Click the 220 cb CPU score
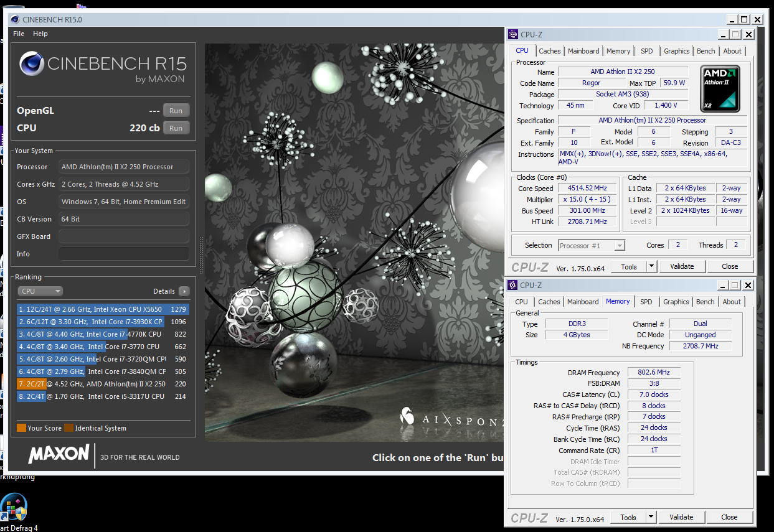 pos(144,128)
